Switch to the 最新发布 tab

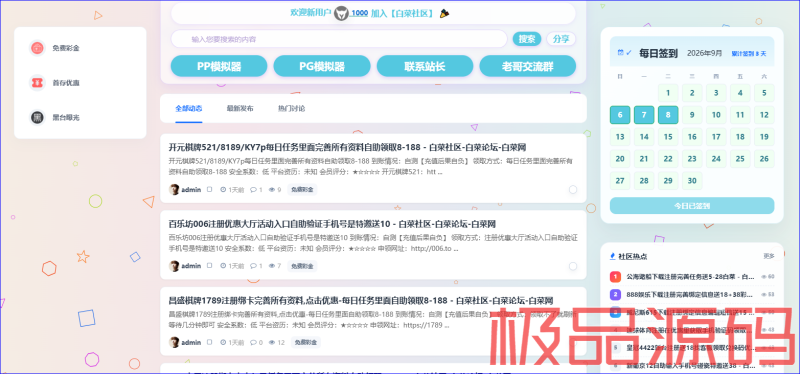pyautogui.click(x=240, y=108)
